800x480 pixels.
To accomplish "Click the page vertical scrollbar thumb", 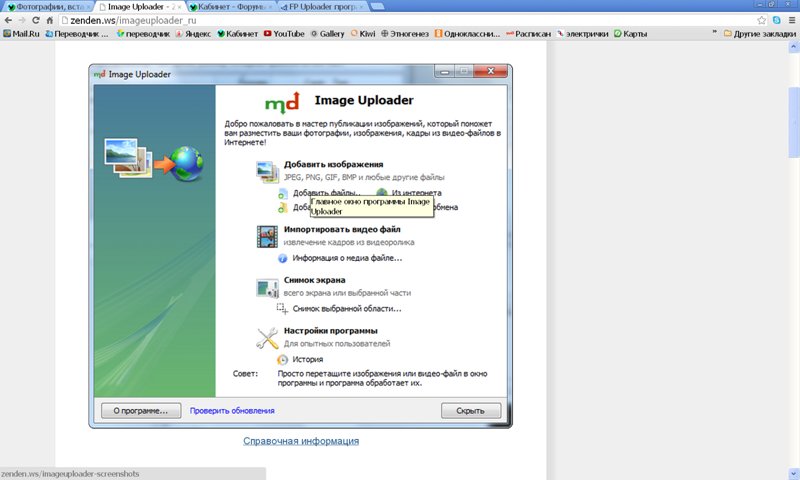I will click(794, 122).
